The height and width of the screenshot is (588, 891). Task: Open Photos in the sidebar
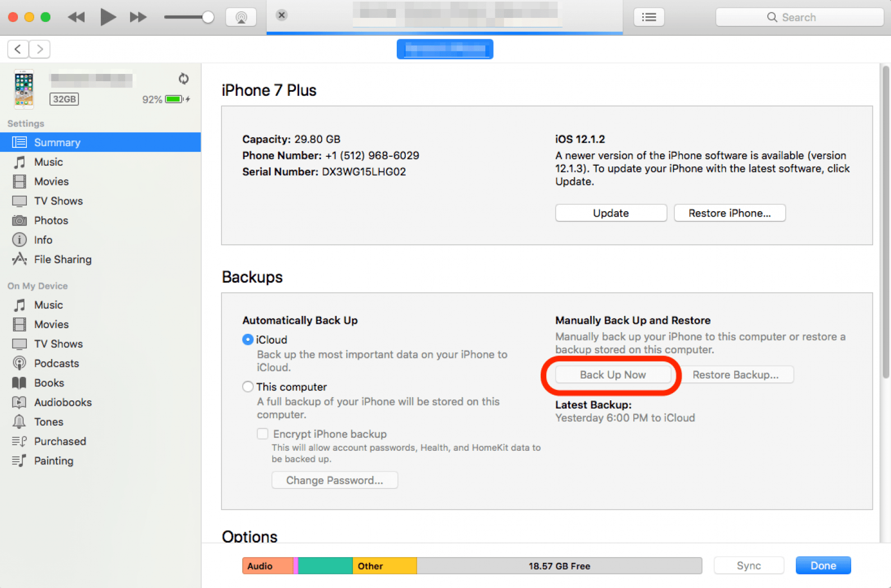[x=100, y=221]
